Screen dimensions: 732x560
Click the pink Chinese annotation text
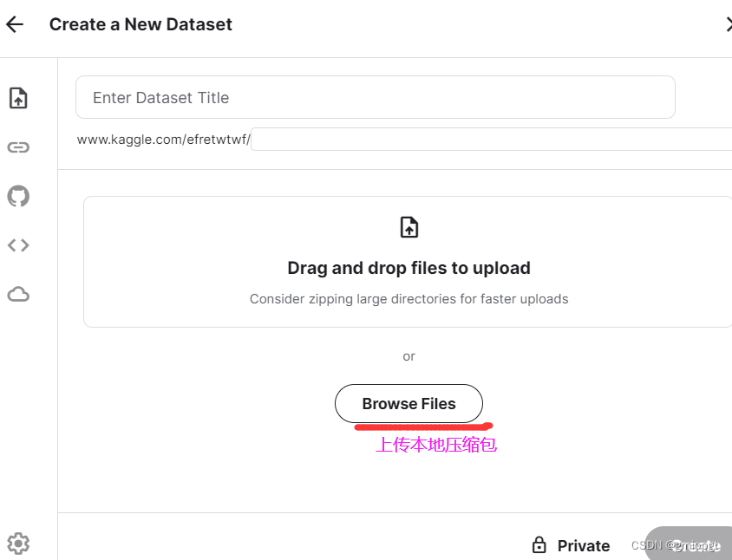coord(435,445)
